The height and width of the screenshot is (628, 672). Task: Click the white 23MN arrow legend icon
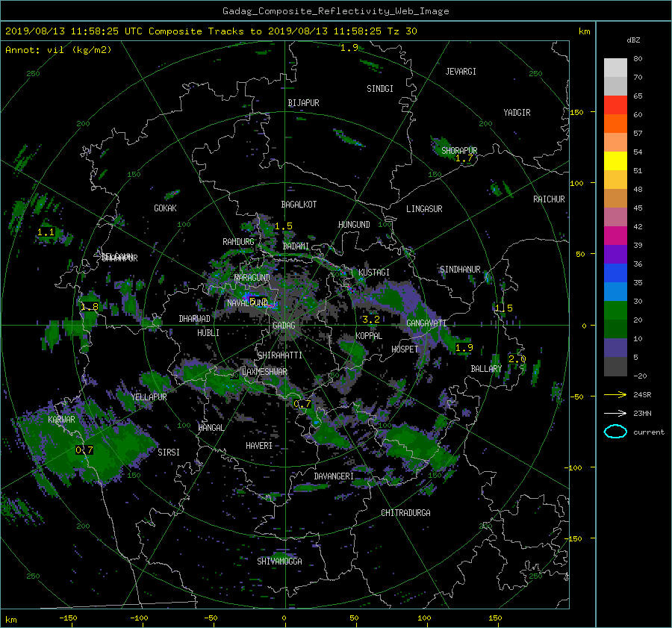tap(615, 413)
